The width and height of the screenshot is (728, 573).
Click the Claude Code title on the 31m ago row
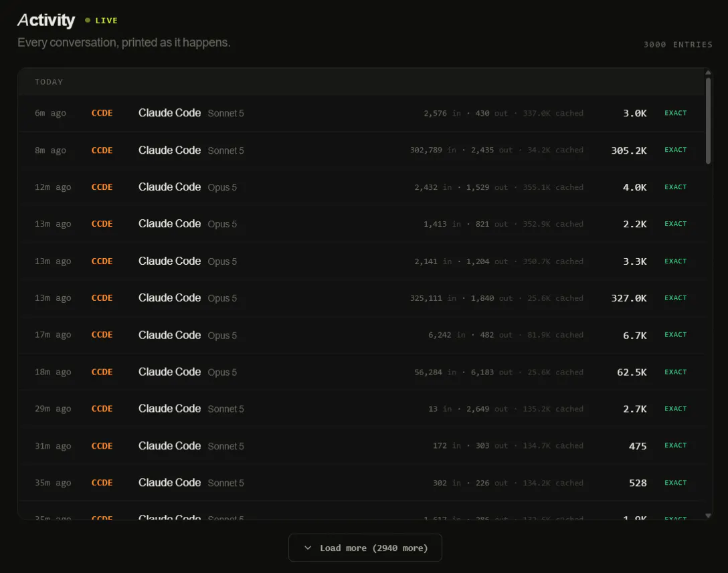tap(169, 446)
